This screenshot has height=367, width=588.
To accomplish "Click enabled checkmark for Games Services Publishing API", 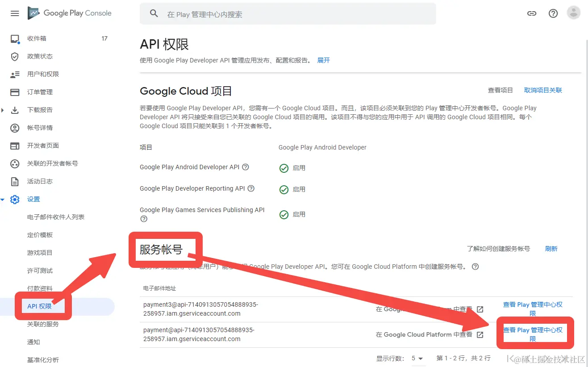I will [284, 214].
